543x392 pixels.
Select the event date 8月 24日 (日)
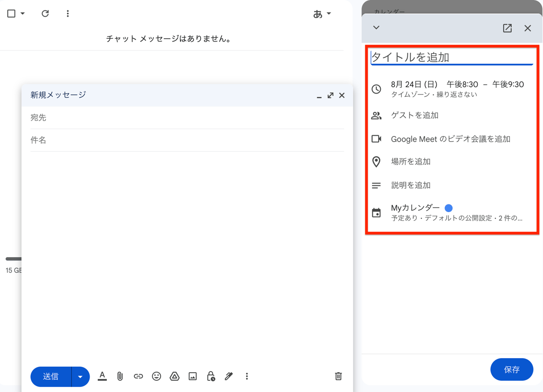pyautogui.click(x=414, y=84)
